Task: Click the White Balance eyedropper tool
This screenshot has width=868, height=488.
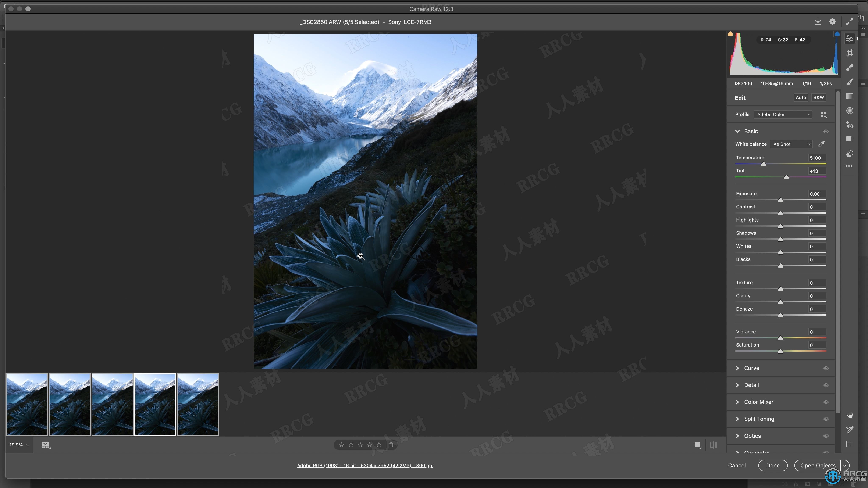Action: [822, 144]
